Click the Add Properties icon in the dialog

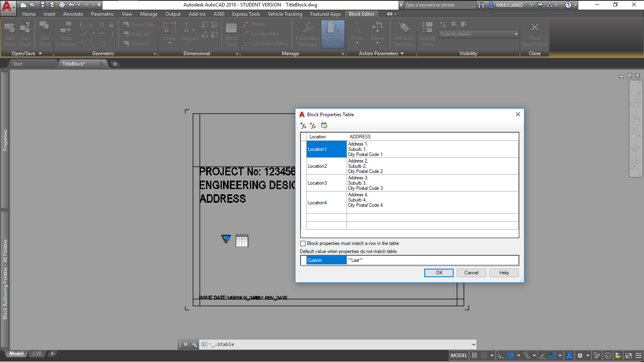[303, 126]
